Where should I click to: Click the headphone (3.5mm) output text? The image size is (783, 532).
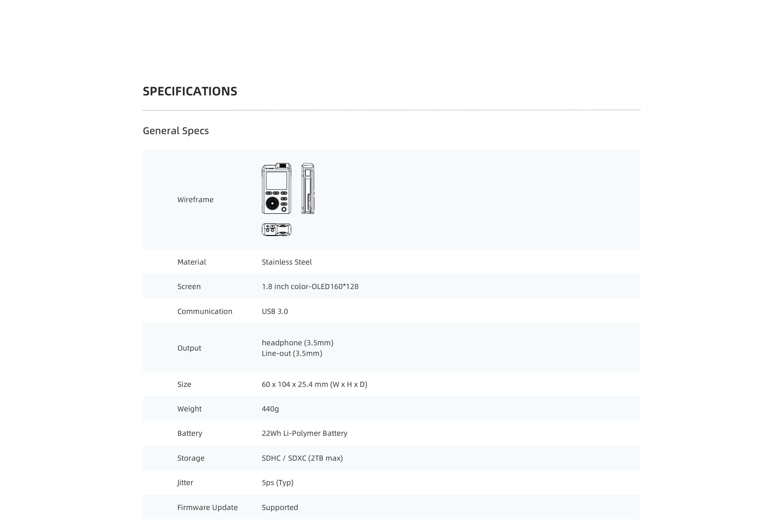coord(297,343)
